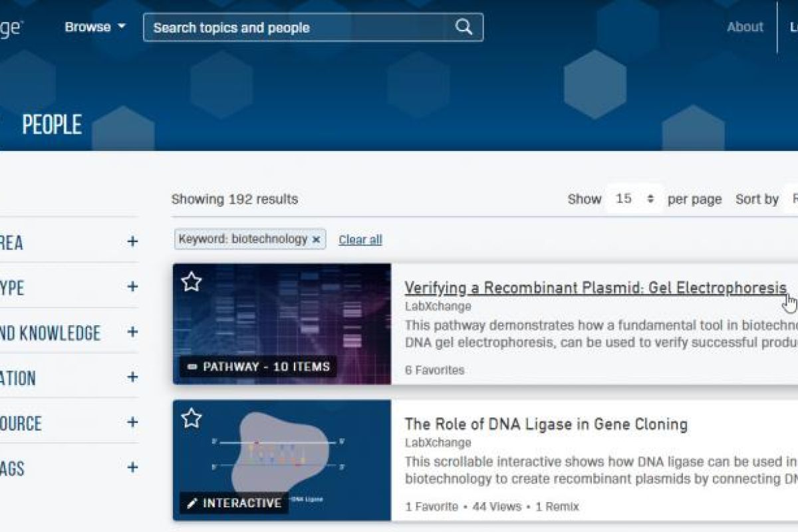Click the magnifier search icon
The height and width of the screenshot is (532, 798).
click(464, 27)
